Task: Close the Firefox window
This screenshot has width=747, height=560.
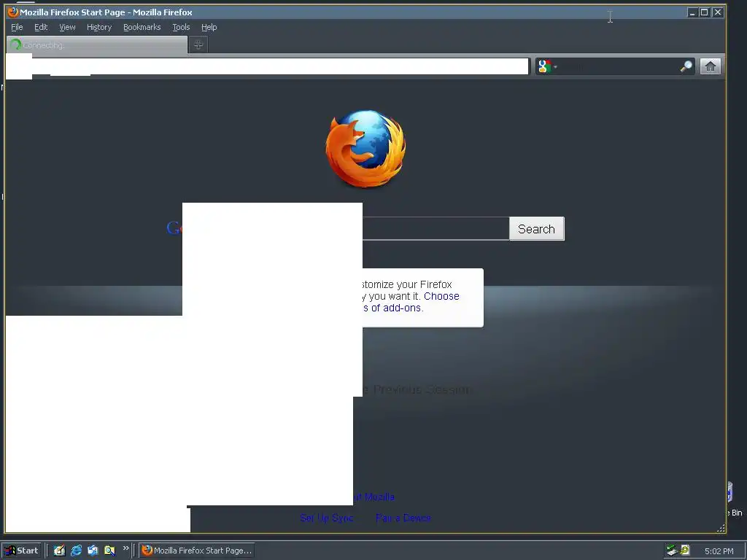Action: tap(718, 12)
